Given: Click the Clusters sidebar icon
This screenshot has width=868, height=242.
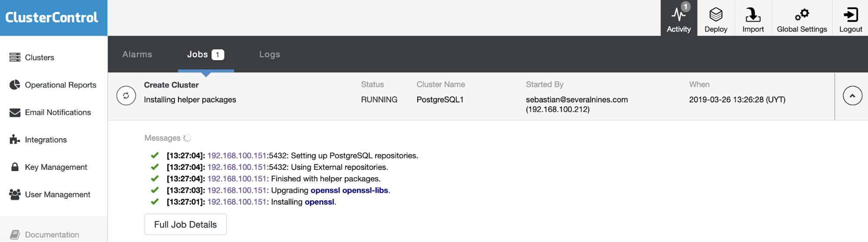Looking at the screenshot, I should pyautogui.click(x=15, y=57).
